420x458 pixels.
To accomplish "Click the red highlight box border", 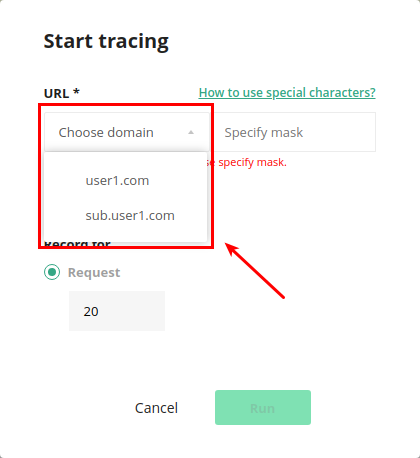I will click(x=126, y=105).
